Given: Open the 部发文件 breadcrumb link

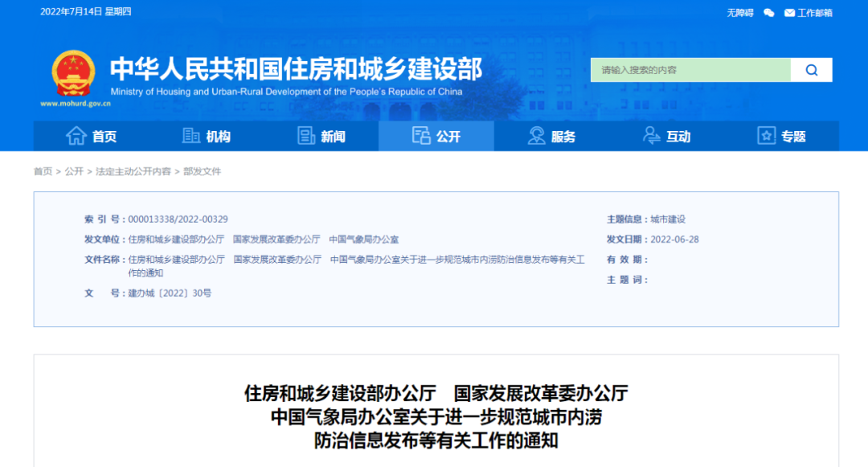Looking at the screenshot, I should tap(203, 171).
